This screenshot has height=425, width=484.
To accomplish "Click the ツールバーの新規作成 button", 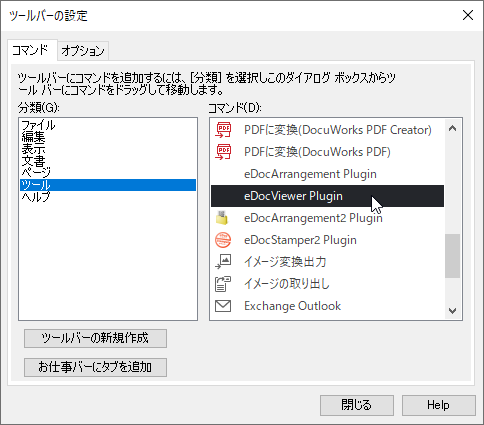I will (95, 338).
